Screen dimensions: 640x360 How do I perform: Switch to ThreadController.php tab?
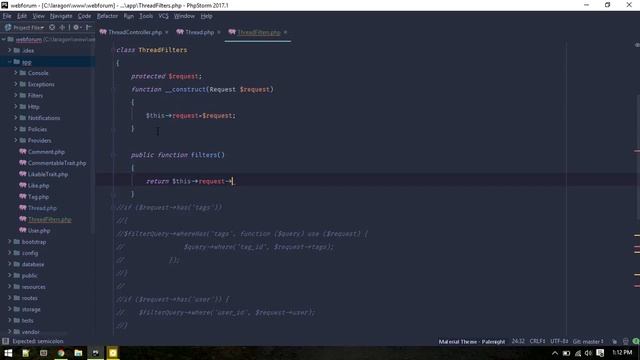[135, 32]
